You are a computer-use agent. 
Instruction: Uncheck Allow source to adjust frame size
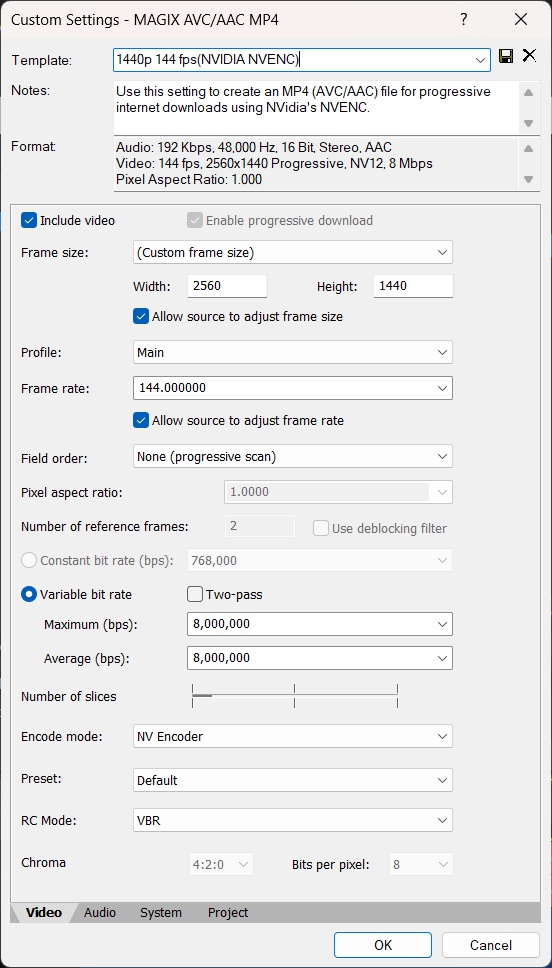tap(141, 317)
